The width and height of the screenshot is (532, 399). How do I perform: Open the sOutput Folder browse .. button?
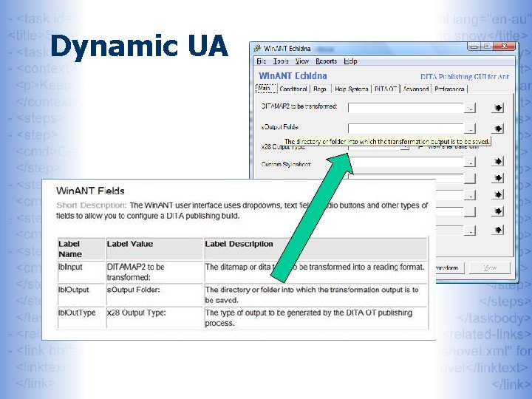(470, 129)
